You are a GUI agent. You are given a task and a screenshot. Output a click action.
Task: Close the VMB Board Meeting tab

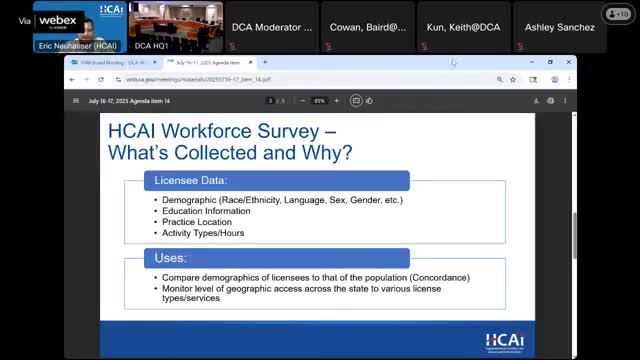click(x=155, y=62)
